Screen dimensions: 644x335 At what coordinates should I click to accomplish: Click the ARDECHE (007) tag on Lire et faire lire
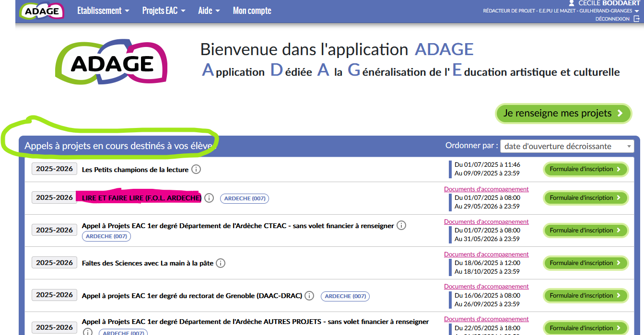pos(245,198)
